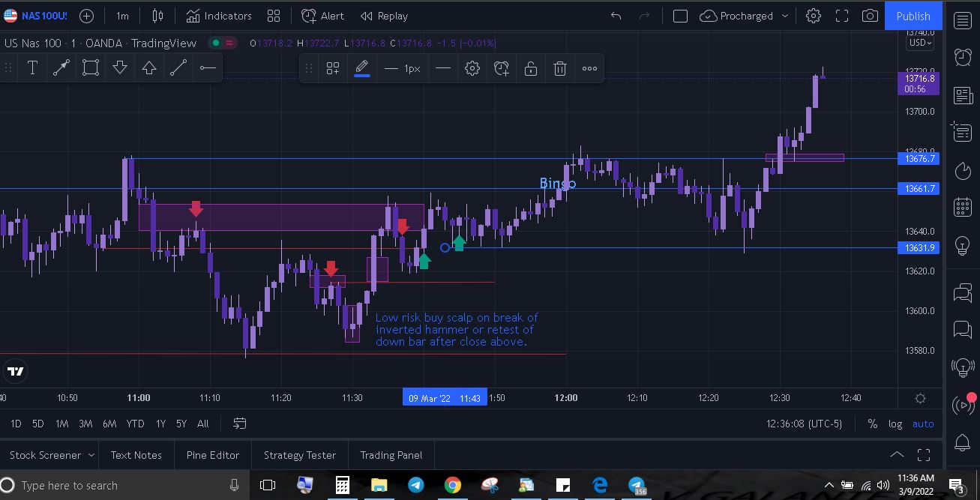Open drawing templates in floating toolbar
This screenshot has height=500, width=980.
pyautogui.click(x=333, y=68)
